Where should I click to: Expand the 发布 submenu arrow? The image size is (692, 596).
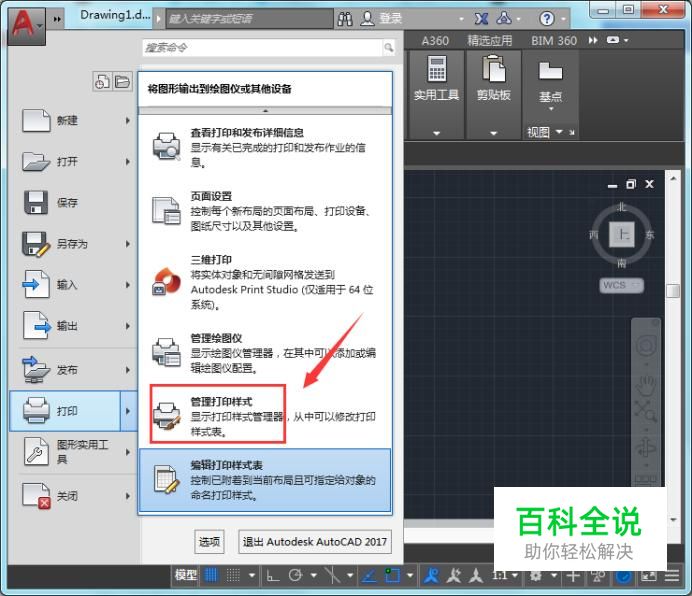[128, 370]
